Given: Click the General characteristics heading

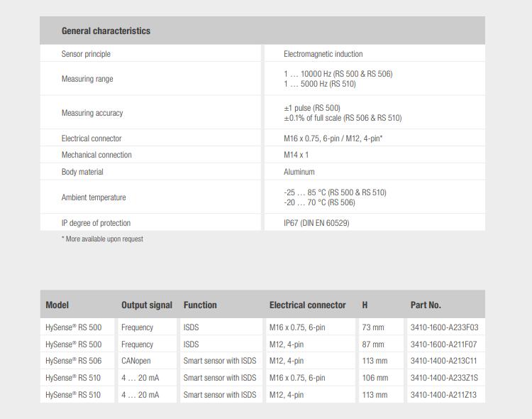Looking at the screenshot, I should coord(106,31).
